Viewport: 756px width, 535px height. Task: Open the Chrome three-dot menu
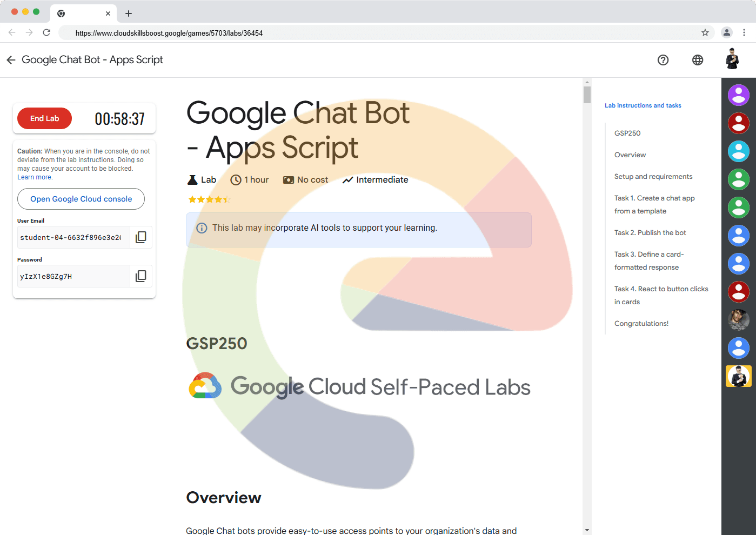pyautogui.click(x=744, y=33)
